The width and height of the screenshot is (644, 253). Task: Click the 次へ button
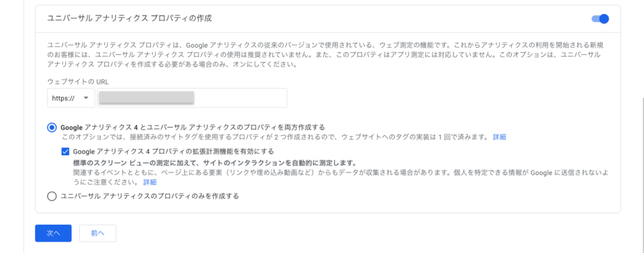point(53,233)
